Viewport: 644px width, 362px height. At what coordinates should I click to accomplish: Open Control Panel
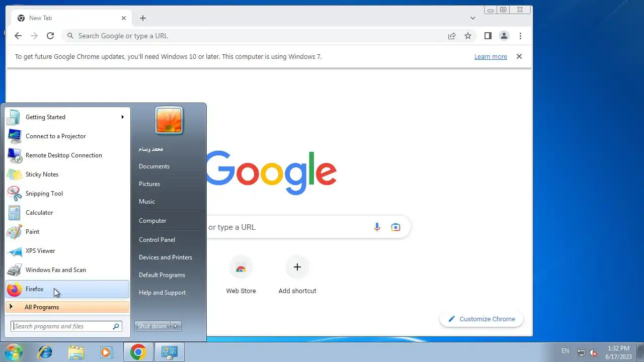[x=157, y=240]
